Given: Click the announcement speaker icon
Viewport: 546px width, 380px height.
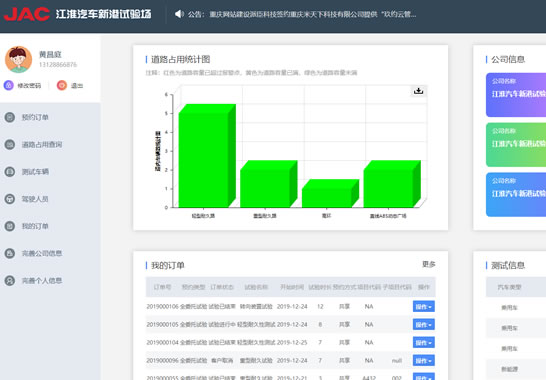Looking at the screenshot, I should 179,14.
